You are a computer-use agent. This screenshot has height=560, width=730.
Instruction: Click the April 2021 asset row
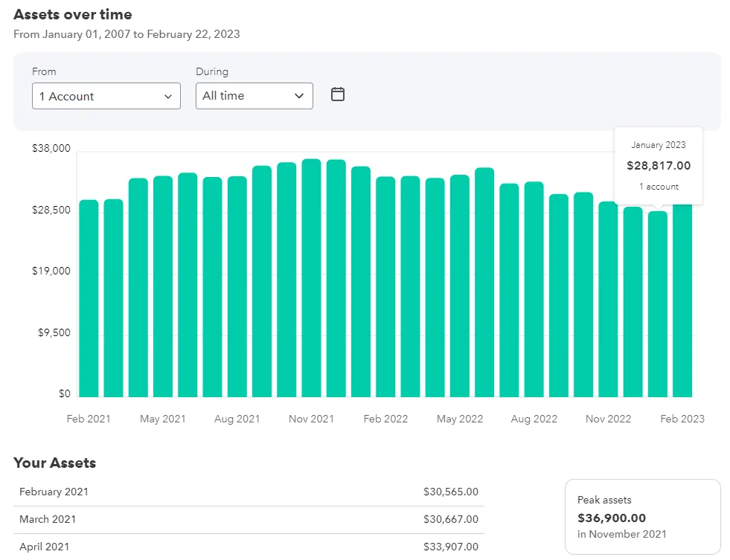249,547
